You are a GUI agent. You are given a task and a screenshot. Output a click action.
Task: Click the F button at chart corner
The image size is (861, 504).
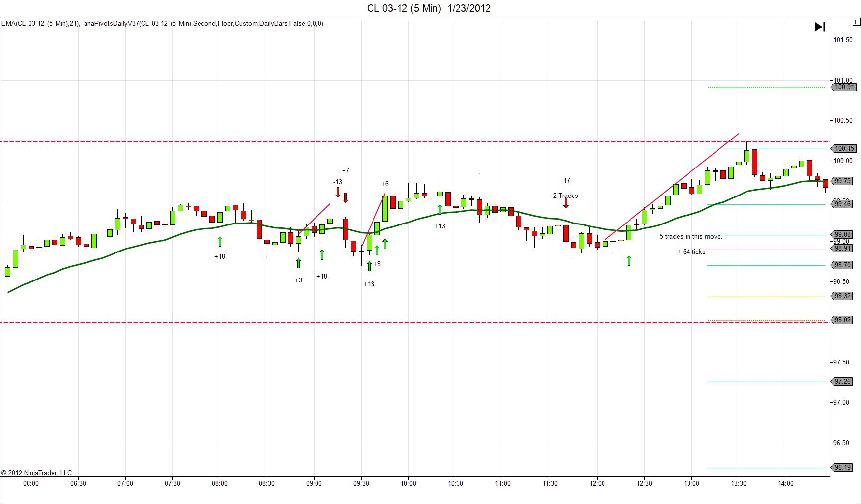click(x=856, y=22)
